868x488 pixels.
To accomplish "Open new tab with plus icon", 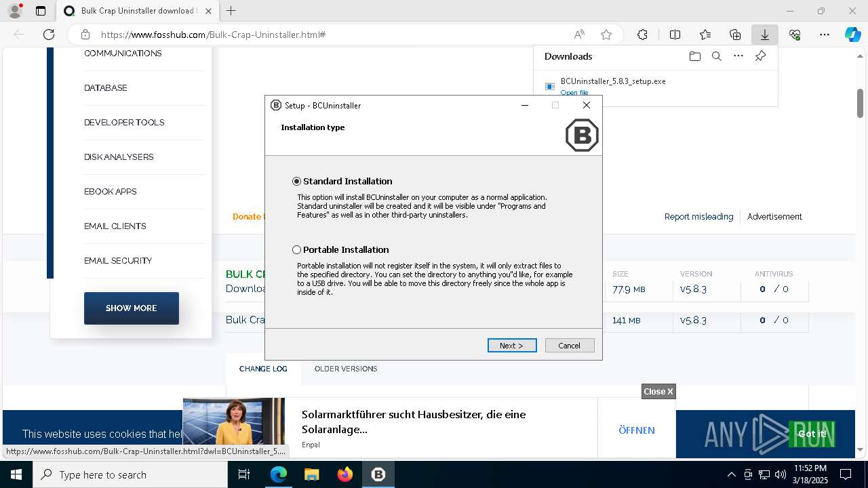I will (231, 11).
